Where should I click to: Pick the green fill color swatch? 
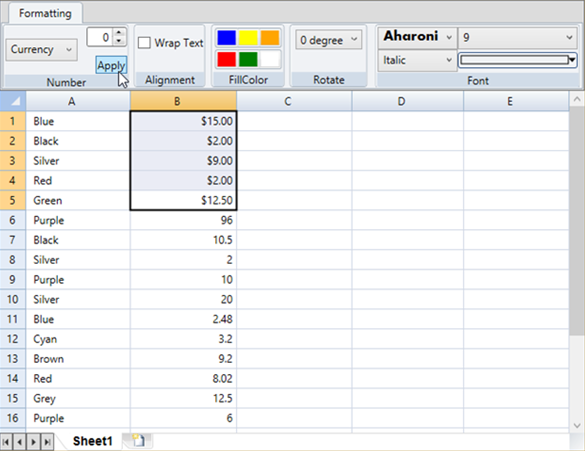[x=248, y=59]
